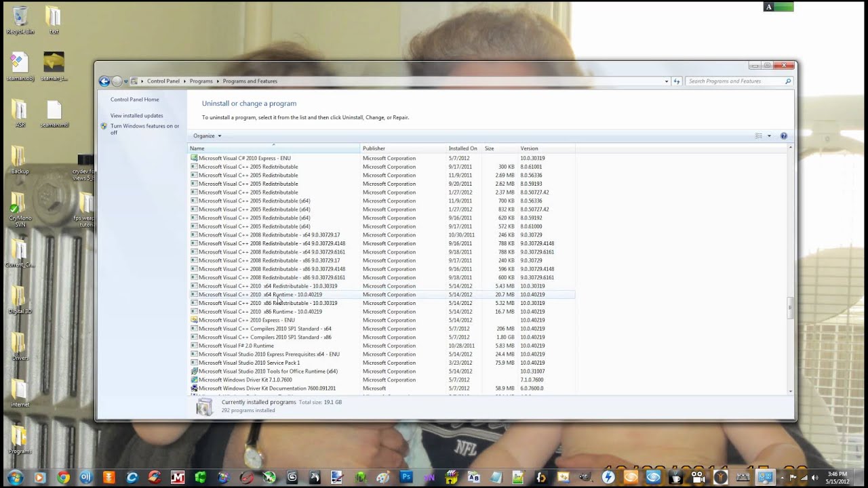Select Visual C++ 2010 x64 Redistributable 10.0.30319
Viewport: 868px width, 488px height.
[x=382, y=286]
